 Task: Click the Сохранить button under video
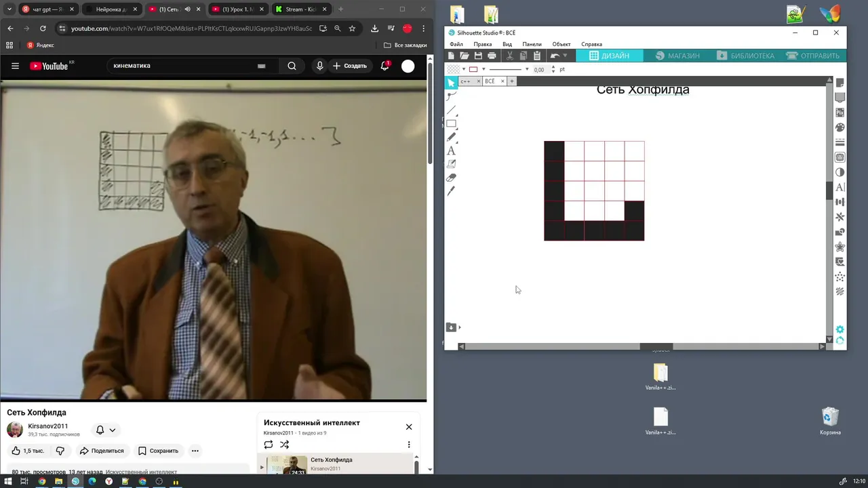click(x=158, y=451)
